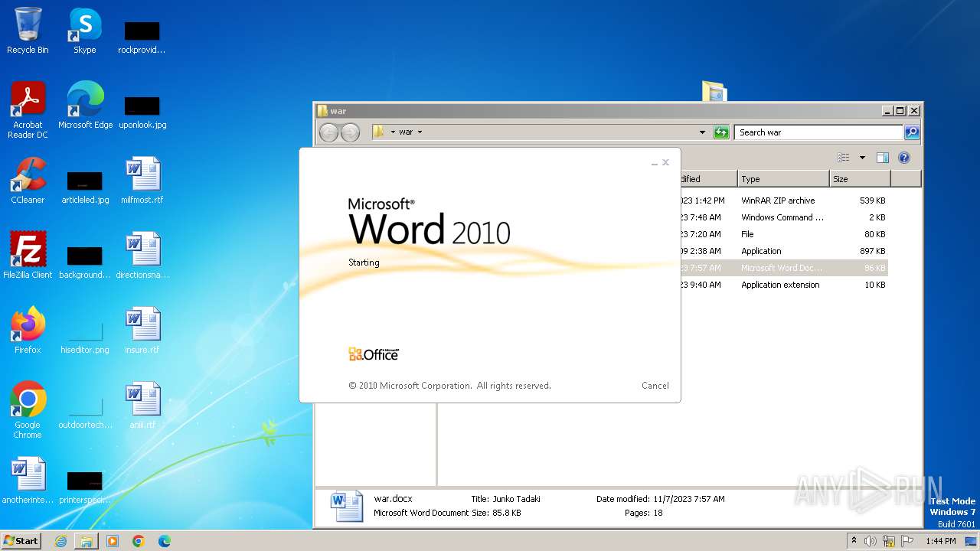Select the uponlook.jpg desktop file
This screenshot has height=551, width=980.
pyautogui.click(x=142, y=112)
